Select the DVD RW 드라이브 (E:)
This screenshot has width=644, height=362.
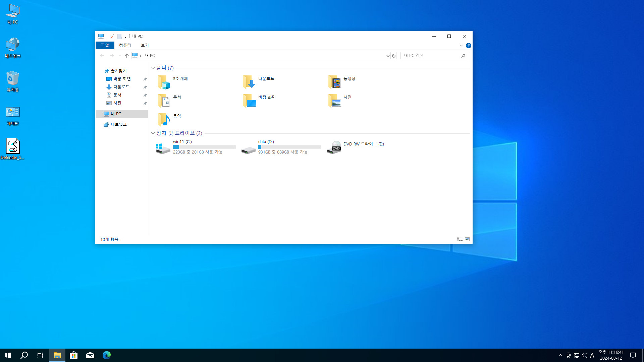pos(356,147)
